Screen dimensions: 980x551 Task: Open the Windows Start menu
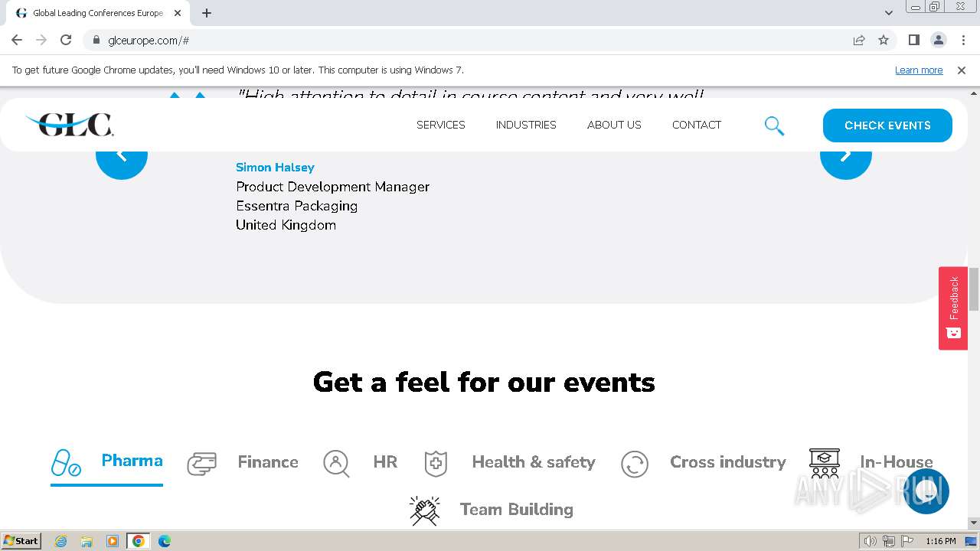coord(21,540)
